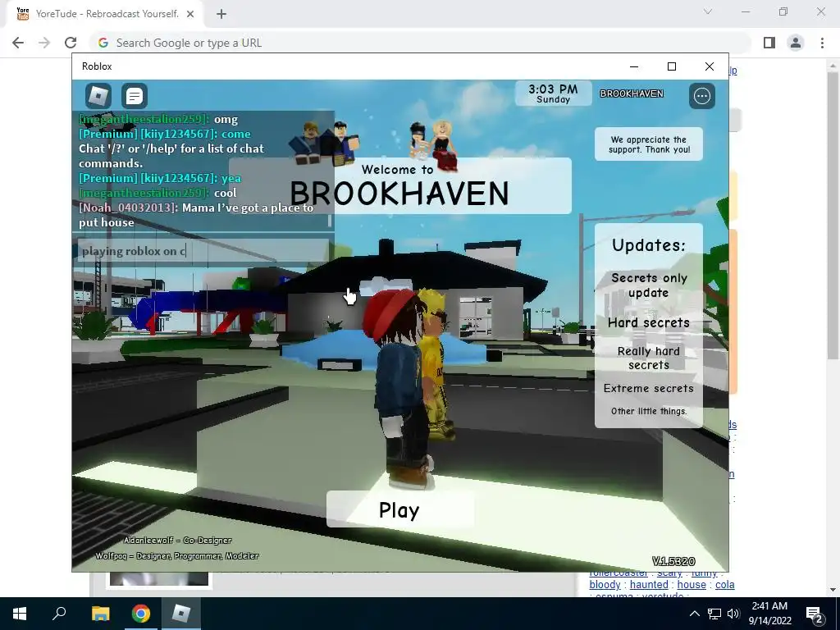The width and height of the screenshot is (840, 630).
Task: Click the 'We appreciate the support' message
Action: (x=649, y=144)
